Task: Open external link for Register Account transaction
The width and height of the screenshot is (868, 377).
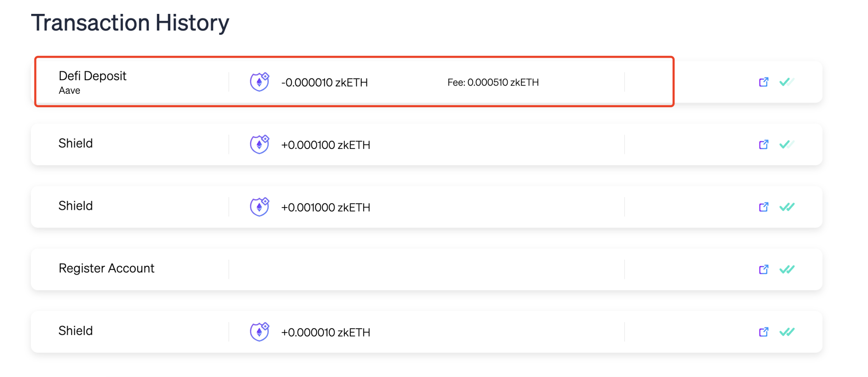Action: tap(763, 269)
